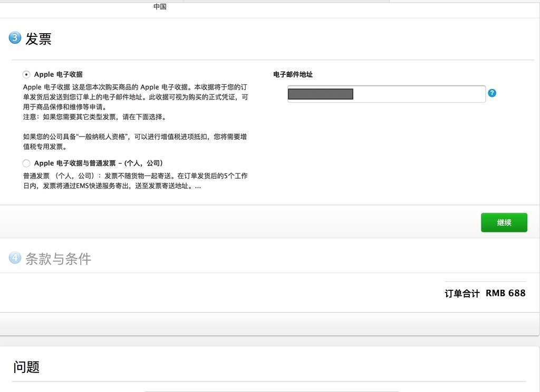
Task: Select the 问题 heading
Action: [26, 367]
